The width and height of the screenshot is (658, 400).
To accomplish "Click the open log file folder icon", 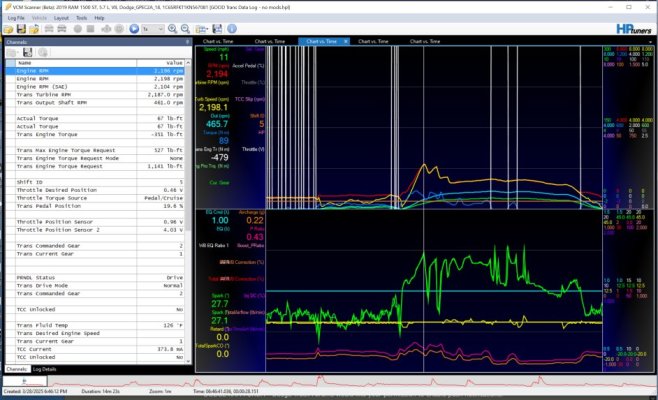I will pos(8,29).
